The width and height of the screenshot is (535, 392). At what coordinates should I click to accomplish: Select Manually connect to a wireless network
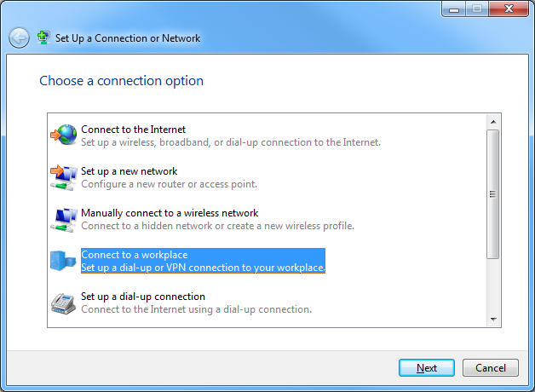click(217, 219)
